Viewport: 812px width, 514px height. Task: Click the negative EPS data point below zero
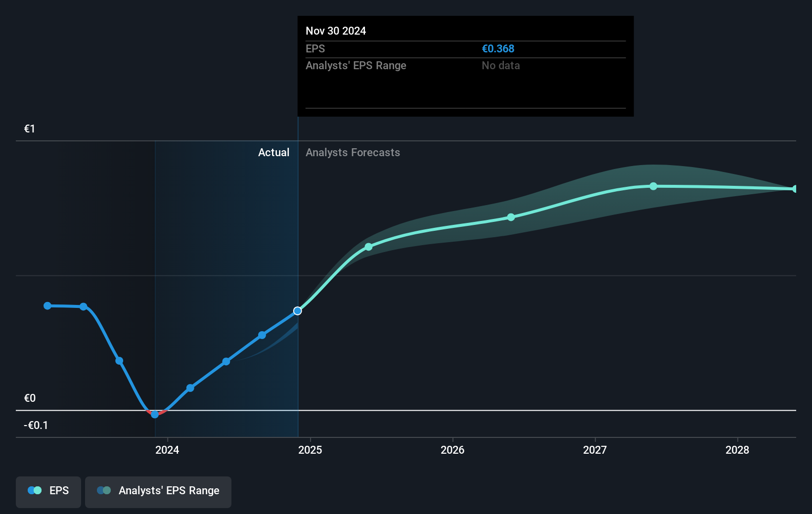click(x=155, y=414)
